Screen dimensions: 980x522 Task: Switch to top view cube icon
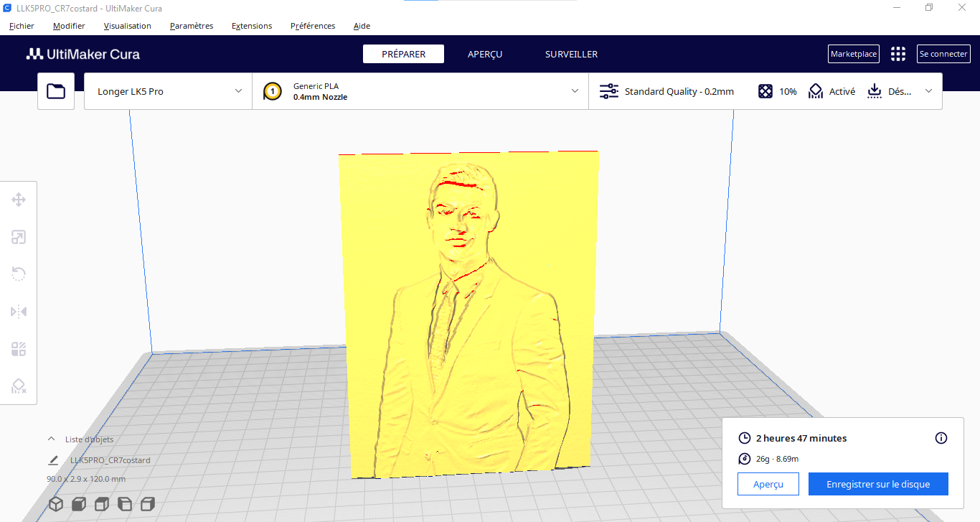click(x=102, y=504)
